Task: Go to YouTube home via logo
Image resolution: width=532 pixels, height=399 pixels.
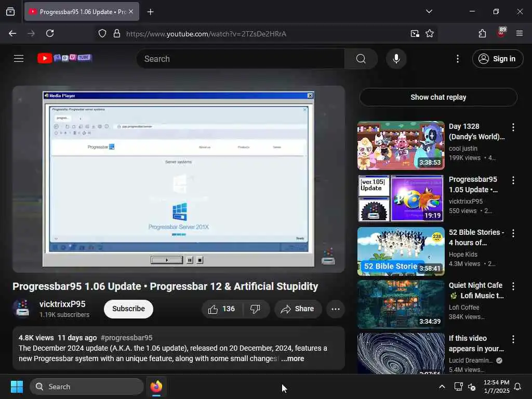Action: click(64, 58)
